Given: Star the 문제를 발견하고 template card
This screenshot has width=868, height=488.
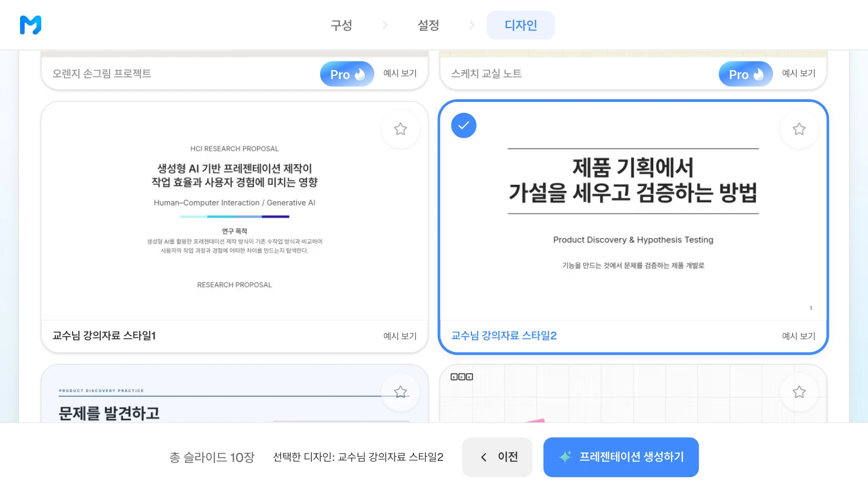Looking at the screenshot, I should point(400,392).
